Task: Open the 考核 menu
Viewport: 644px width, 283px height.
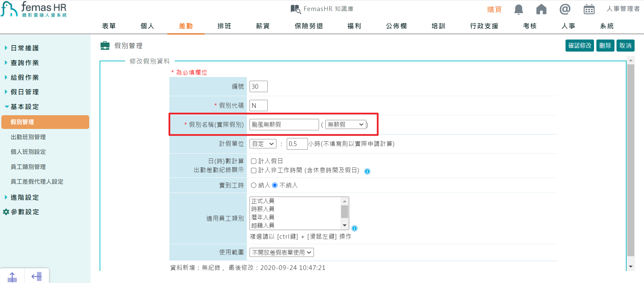Action: tap(530, 26)
